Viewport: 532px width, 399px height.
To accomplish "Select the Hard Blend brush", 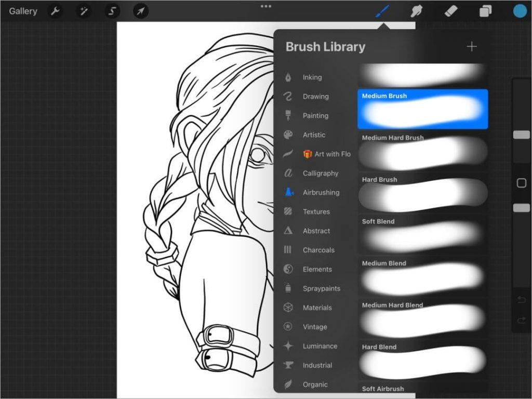I will click(423, 361).
